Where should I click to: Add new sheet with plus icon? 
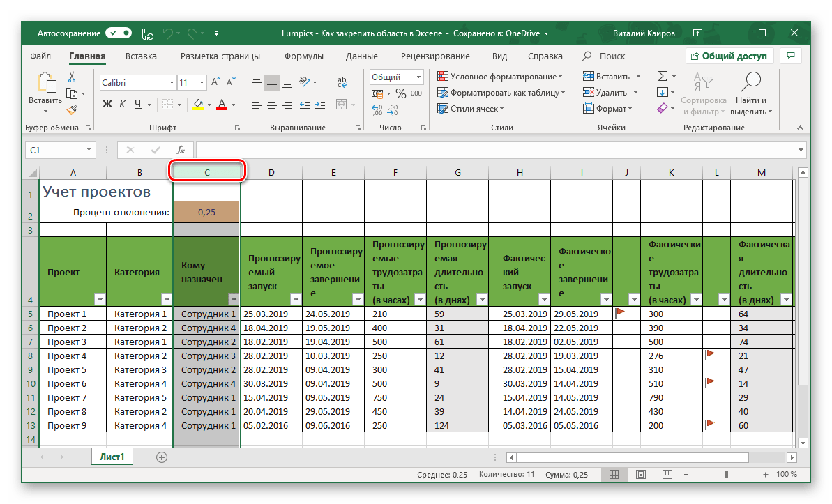pos(162,457)
